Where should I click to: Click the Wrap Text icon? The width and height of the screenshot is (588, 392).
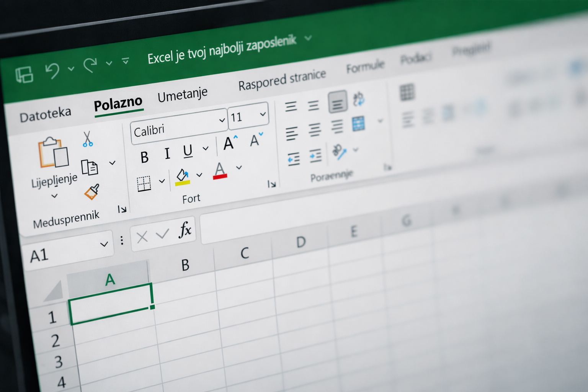[x=359, y=99]
